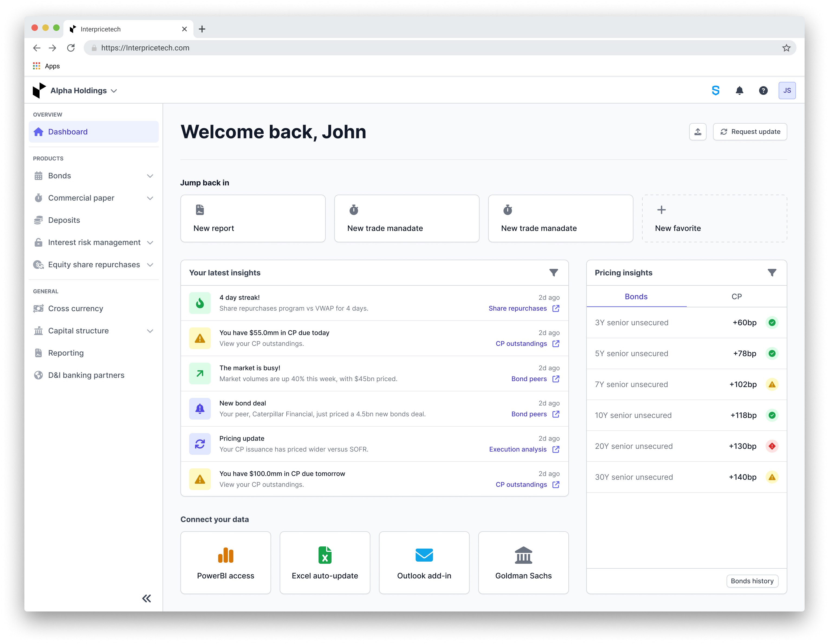Click the browser address bar

[417, 48]
